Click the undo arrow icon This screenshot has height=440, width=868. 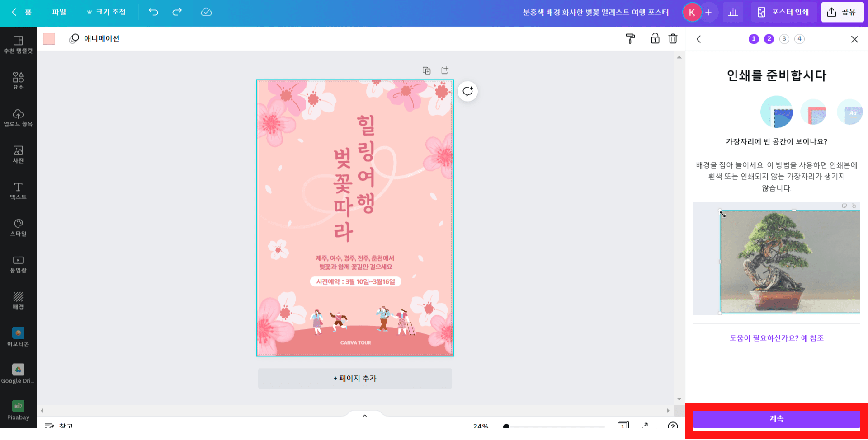coord(153,12)
